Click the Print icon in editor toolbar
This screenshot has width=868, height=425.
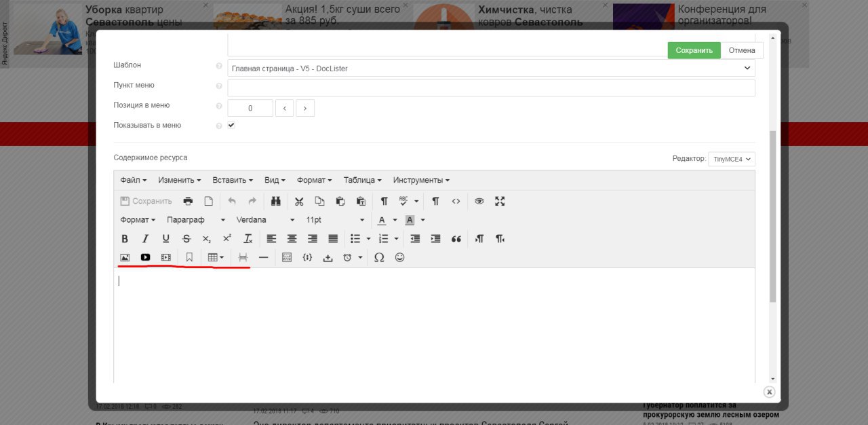pyautogui.click(x=189, y=201)
